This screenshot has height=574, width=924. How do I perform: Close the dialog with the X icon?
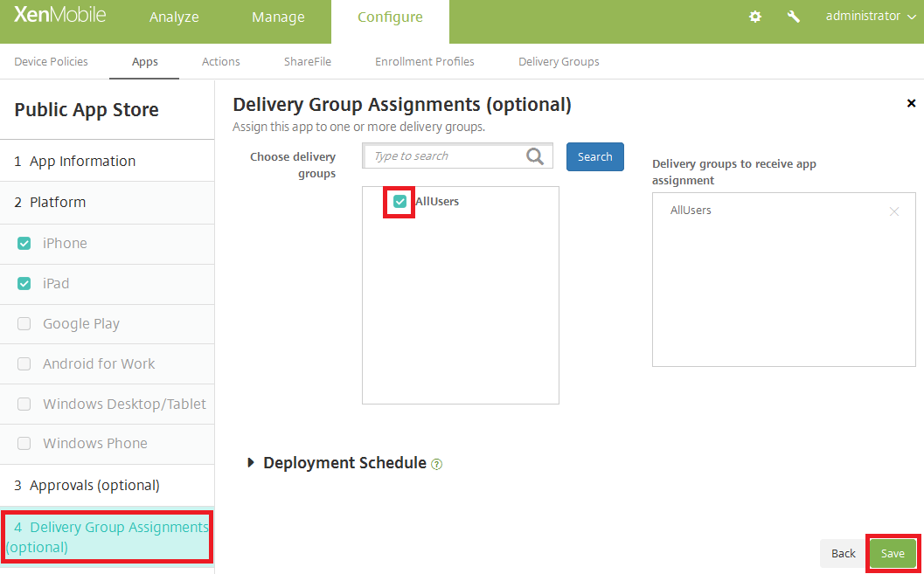(x=911, y=103)
